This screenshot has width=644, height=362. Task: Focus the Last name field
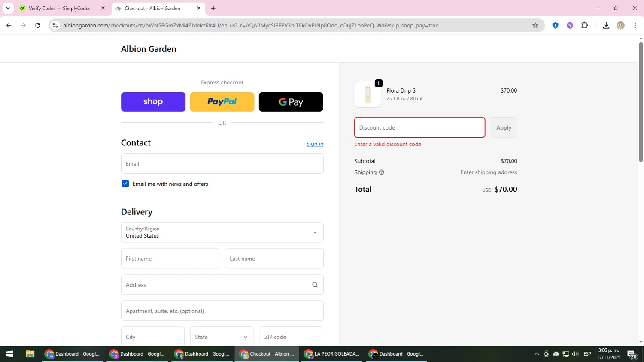(274, 259)
